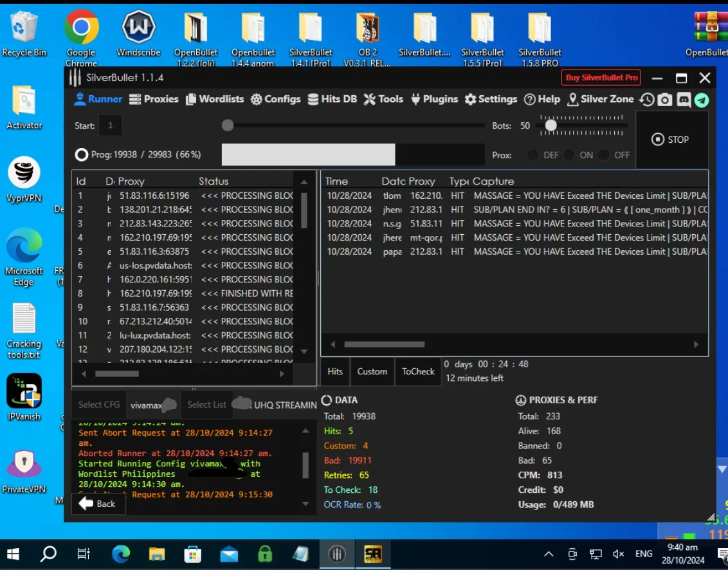728x570 pixels.
Task: Select the DEF proxy radio button
Action: pyautogui.click(x=532, y=154)
